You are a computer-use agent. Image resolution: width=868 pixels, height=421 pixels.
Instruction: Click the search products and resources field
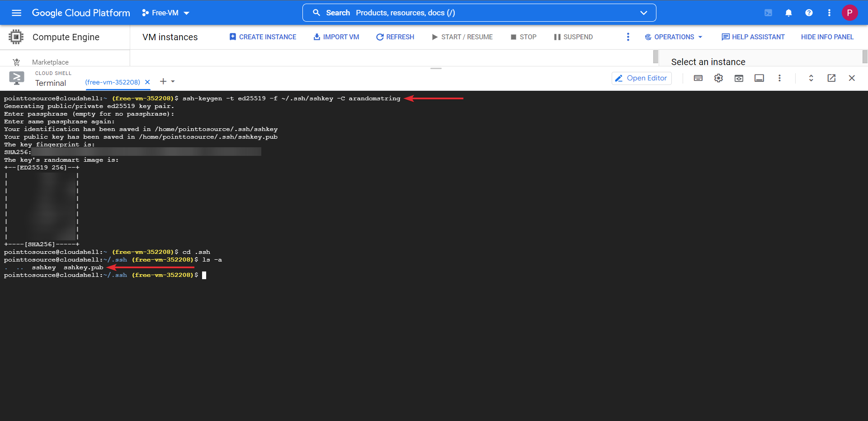[479, 13]
